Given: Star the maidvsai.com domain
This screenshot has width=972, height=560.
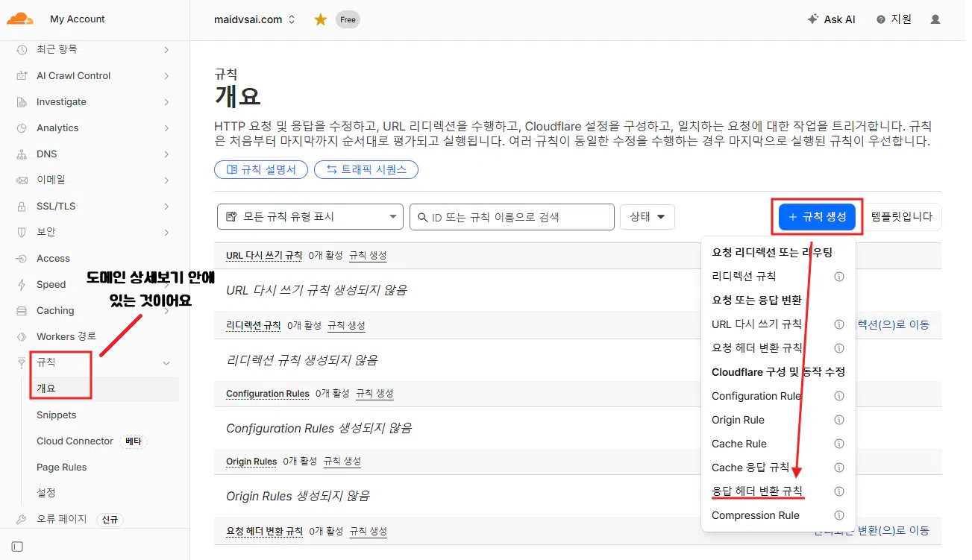Looking at the screenshot, I should [321, 19].
